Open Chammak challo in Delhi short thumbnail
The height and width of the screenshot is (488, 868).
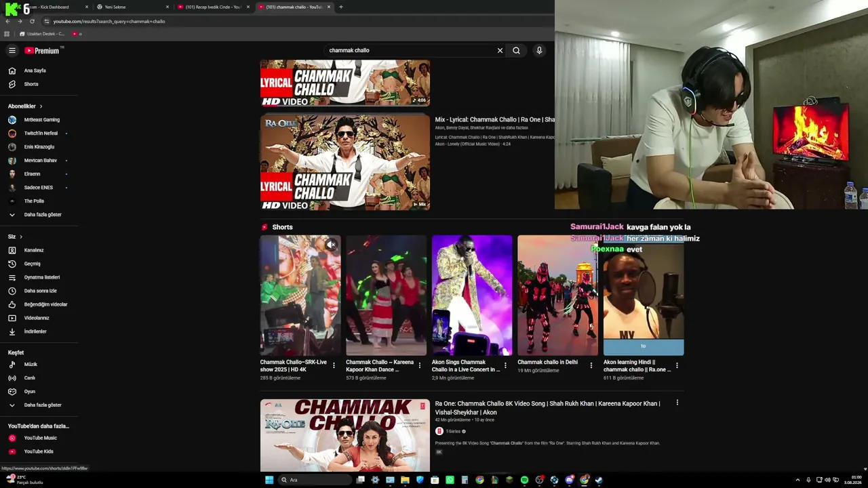(557, 296)
